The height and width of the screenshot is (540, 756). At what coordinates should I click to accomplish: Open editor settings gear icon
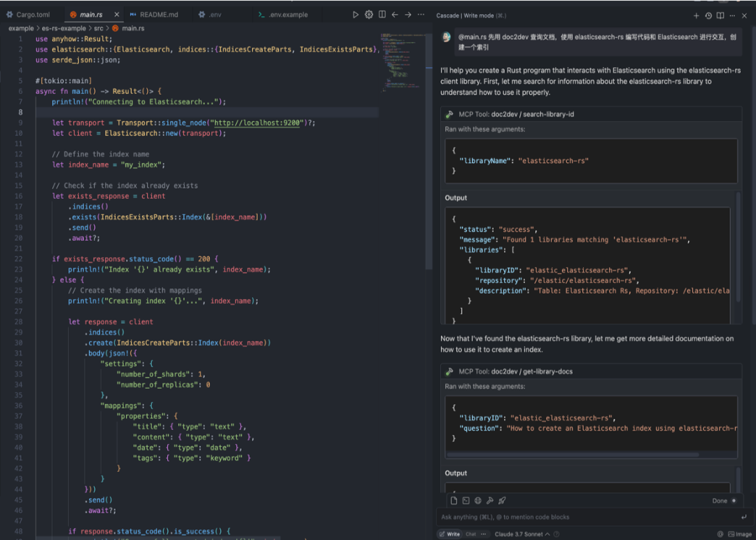[369, 15]
